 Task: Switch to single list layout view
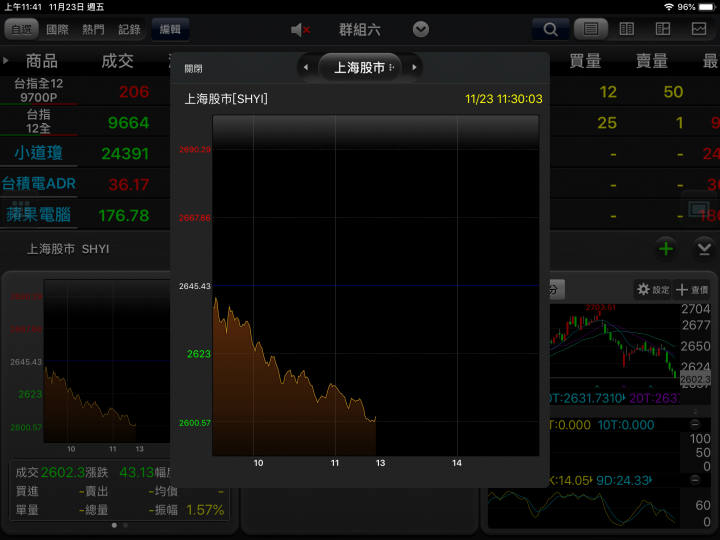591,29
